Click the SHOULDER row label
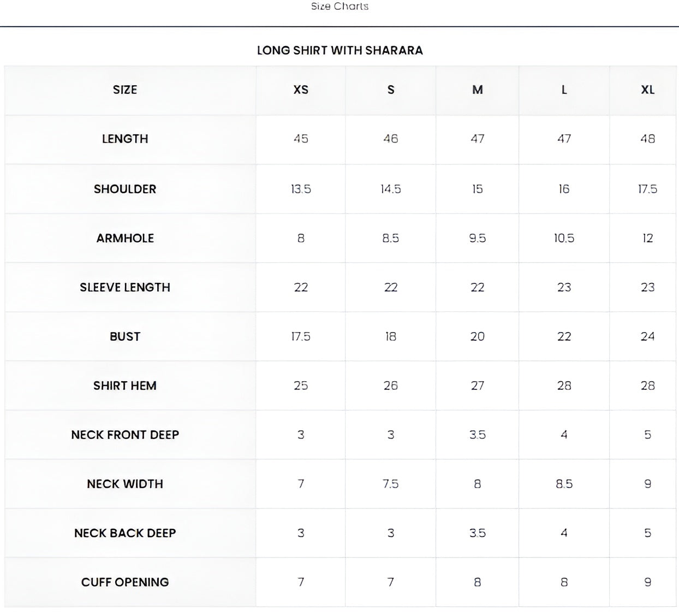The height and width of the screenshot is (616, 679). coord(125,189)
